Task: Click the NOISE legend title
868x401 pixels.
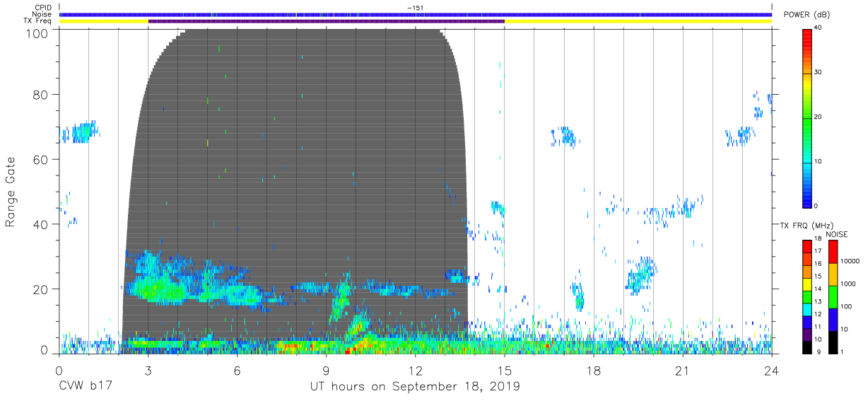Action: pos(837,234)
